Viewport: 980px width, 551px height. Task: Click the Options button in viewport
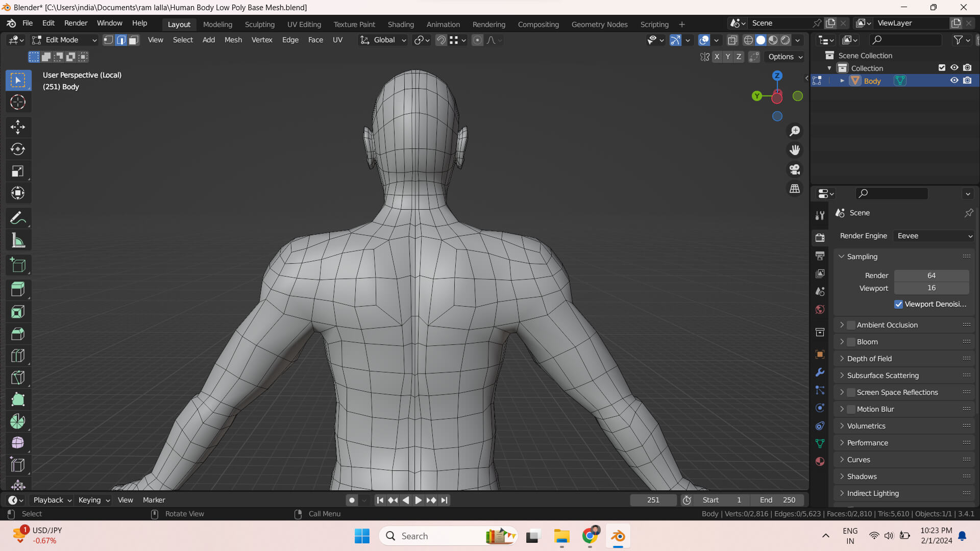click(x=785, y=57)
